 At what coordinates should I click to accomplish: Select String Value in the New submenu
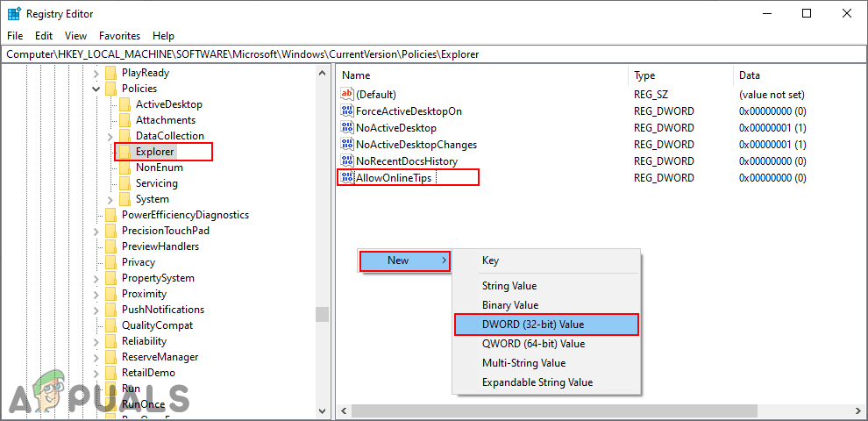[x=509, y=286]
